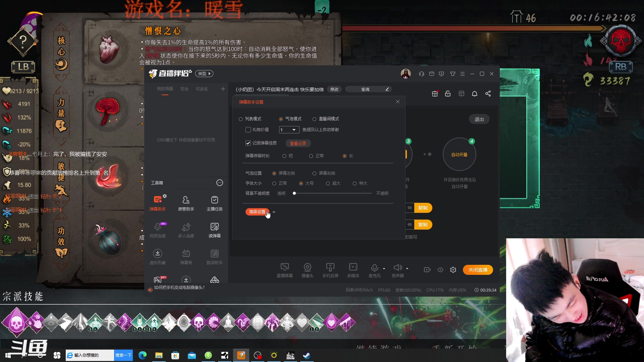Open gift value dropdown showing 1
Viewport: 644px width, 362px height.
pos(289,130)
